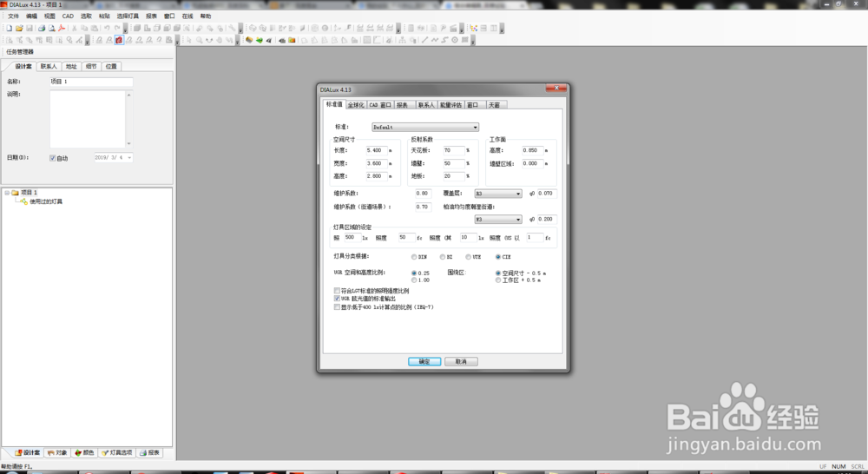Click the globe sphere icon in toolbar
Image resolution: width=868 pixels, height=474 pixels.
325,29
